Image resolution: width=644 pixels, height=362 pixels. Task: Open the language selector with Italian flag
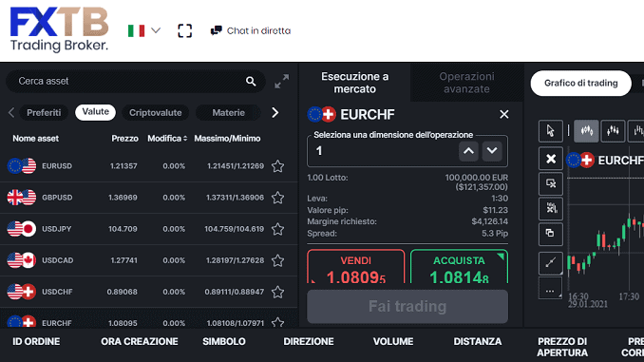143,30
